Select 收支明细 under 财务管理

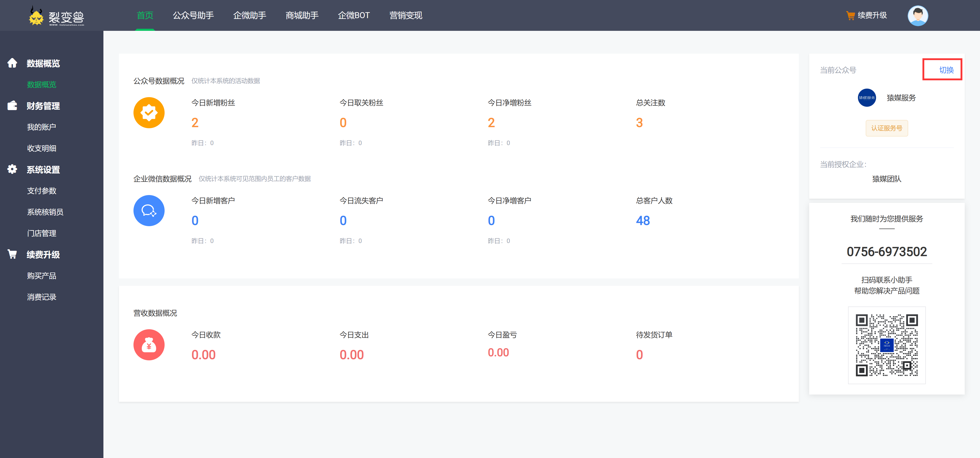pos(42,148)
